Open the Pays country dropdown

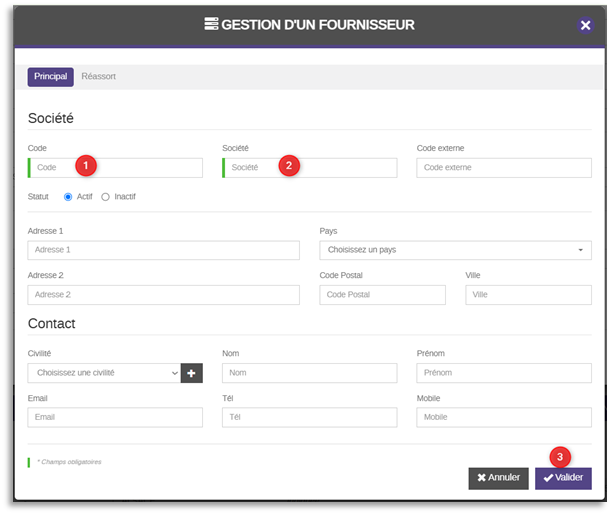point(455,250)
